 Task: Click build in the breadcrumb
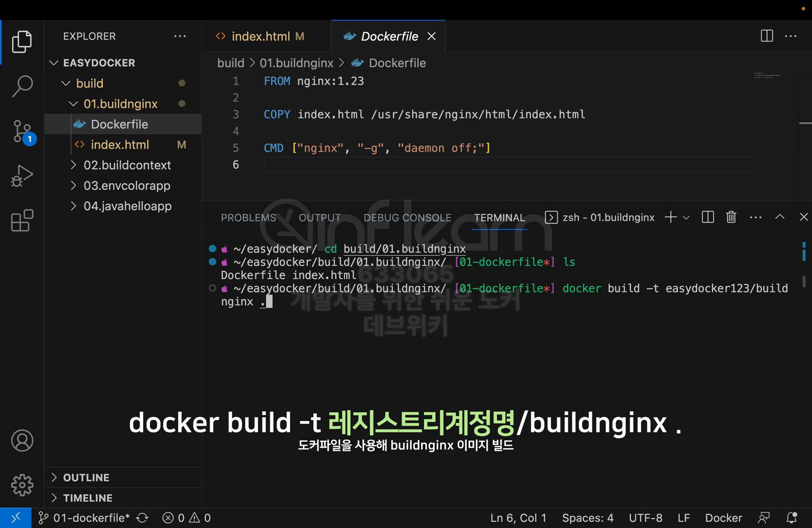coord(231,63)
